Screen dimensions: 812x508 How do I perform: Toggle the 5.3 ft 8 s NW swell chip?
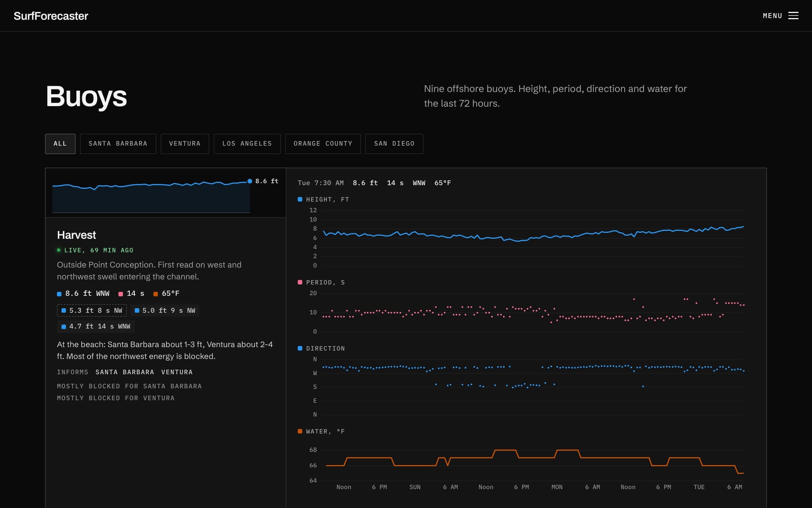(x=92, y=310)
